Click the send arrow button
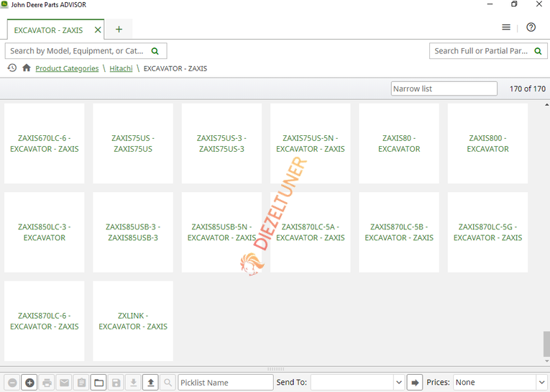Image resolution: width=550 pixels, height=392 pixels. [x=415, y=383]
